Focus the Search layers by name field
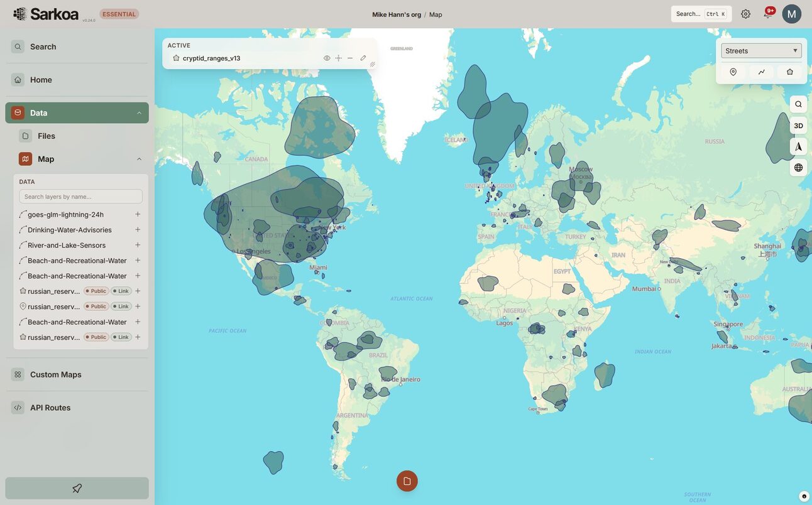Viewport: 812px width, 505px height. click(81, 197)
